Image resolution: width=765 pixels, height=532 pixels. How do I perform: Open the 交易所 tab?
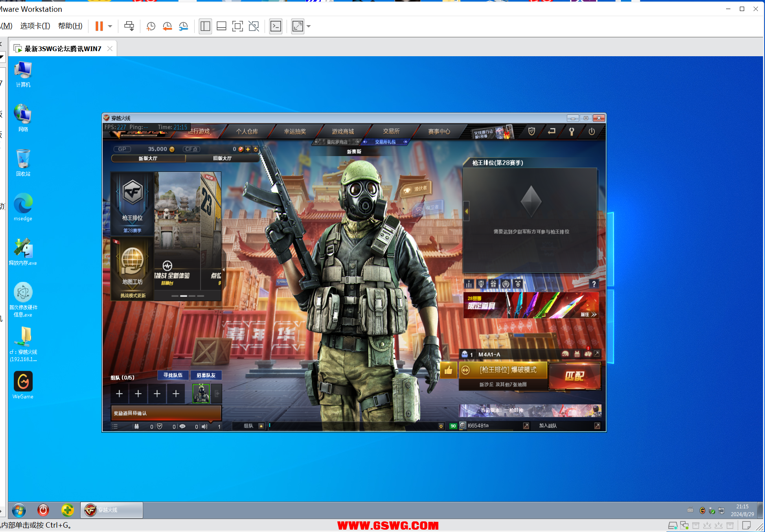pos(391,131)
